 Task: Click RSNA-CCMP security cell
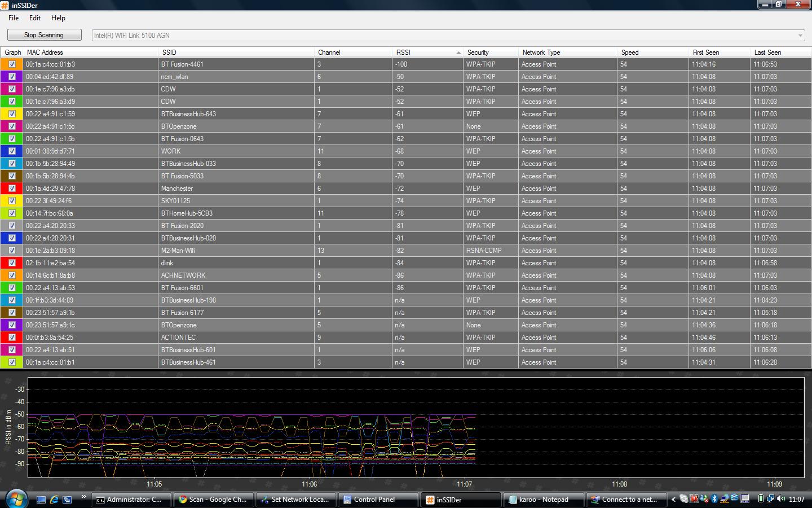coord(491,251)
